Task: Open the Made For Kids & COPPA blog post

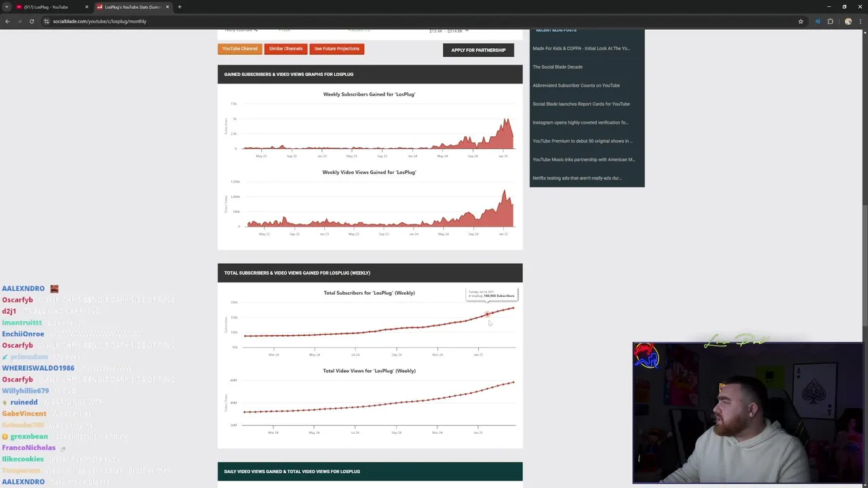Action: click(x=581, y=48)
